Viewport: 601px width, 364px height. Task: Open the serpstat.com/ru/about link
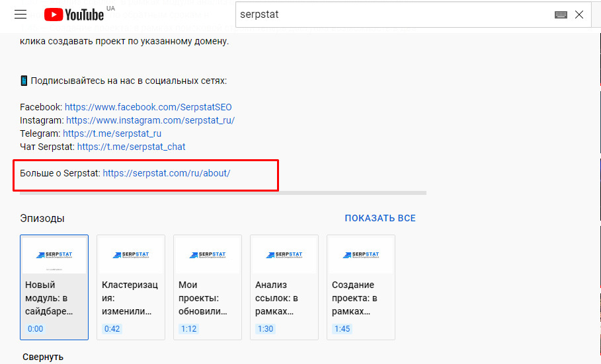point(167,173)
